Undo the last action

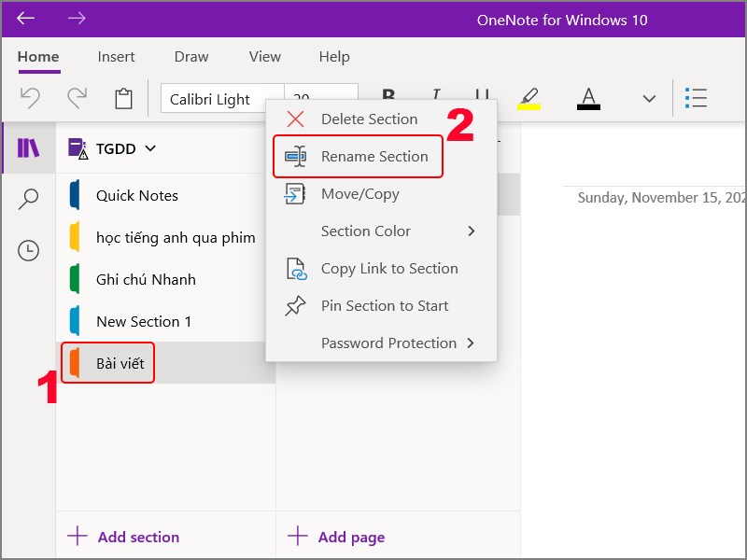[30, 98]
